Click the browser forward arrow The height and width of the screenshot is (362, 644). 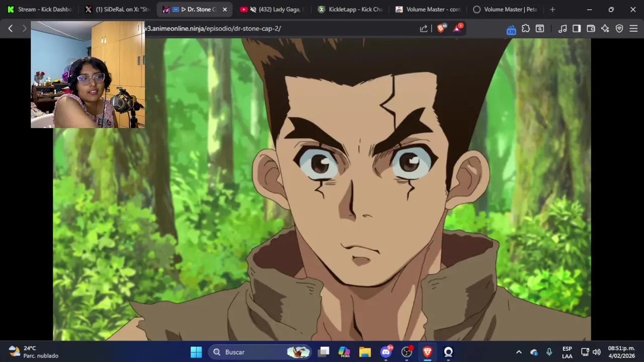tap(24, 29)
